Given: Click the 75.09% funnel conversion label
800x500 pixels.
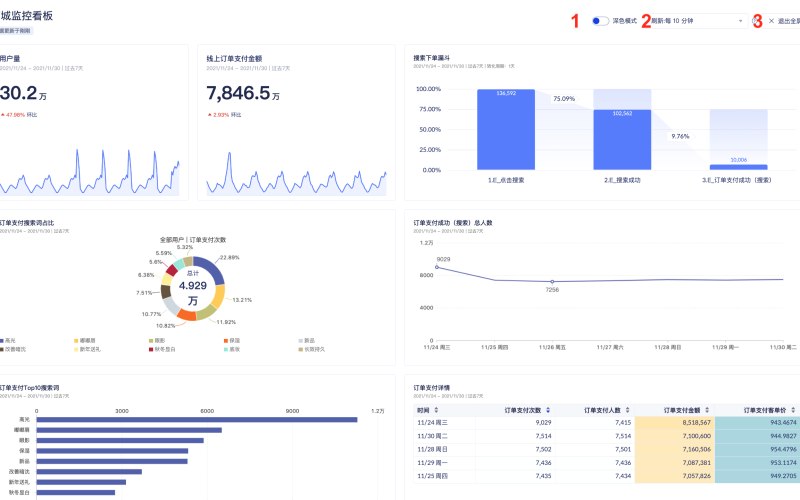Looking at the screenshot, I should 564,98.
